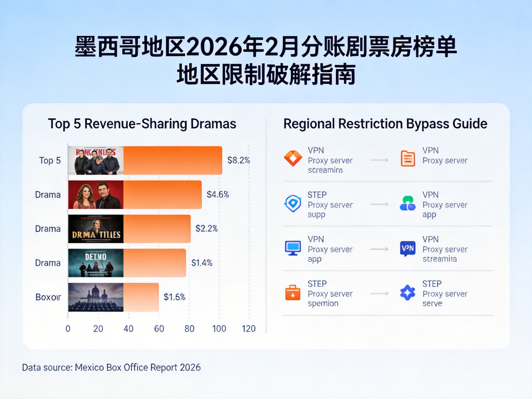Screen dimensions: 532x399
Task: Click the DRMA TILIES poster thumbnail
Action: click(x=96, y=229)
